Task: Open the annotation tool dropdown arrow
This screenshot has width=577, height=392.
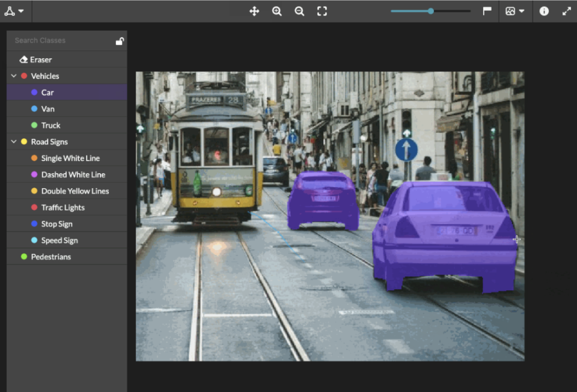Action: 20,10
